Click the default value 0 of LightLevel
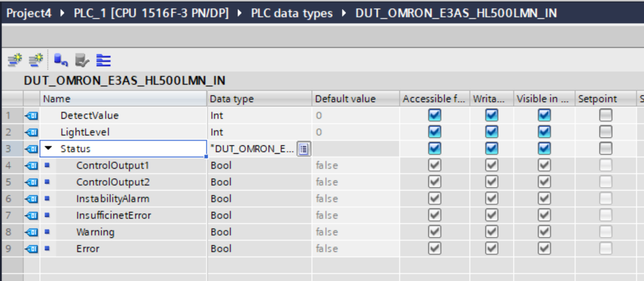The image size is (644, 281). point(319,133)
